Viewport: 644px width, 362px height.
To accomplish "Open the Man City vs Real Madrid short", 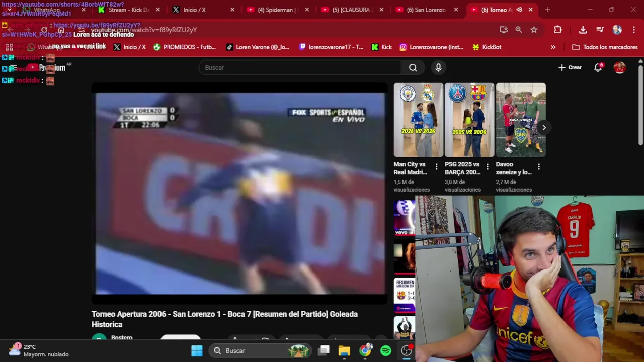I will (x=418, y=120).
